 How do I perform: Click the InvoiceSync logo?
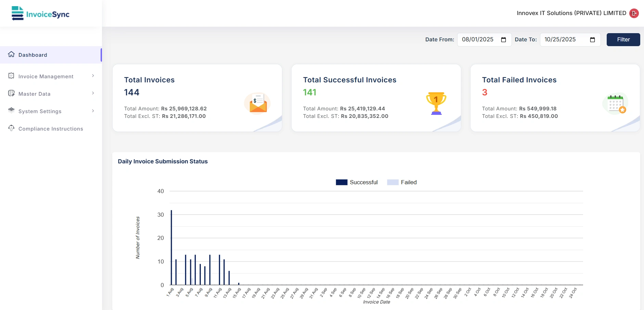[x=40, y=14]
